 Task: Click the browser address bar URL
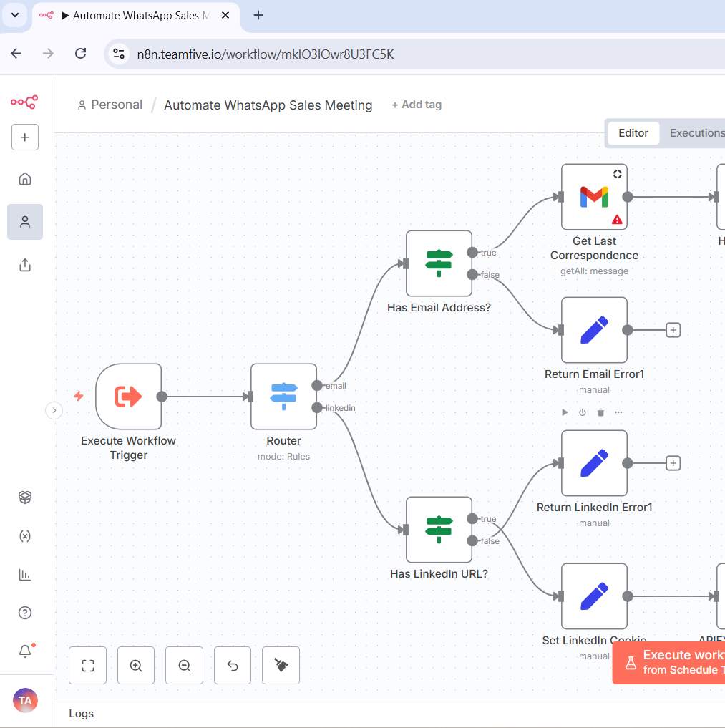point(265,54)
